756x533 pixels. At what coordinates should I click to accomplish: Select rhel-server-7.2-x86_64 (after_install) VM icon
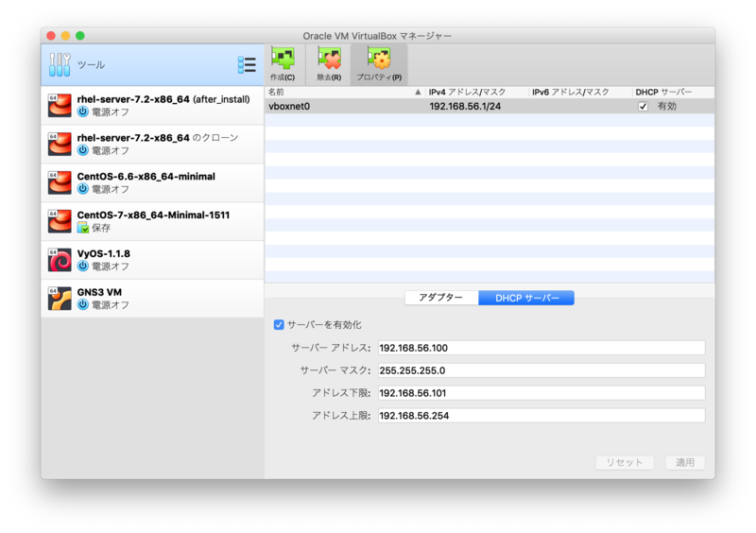pyautogui.click(x=60, y=105)
